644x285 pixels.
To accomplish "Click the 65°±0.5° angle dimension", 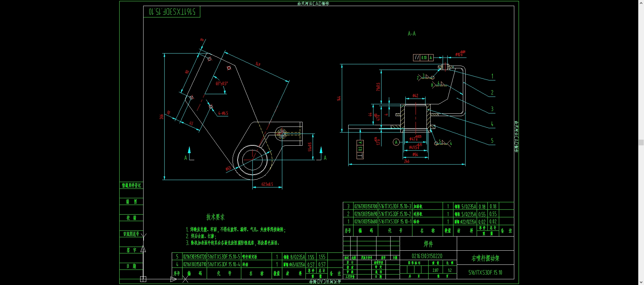I will 222,83.
